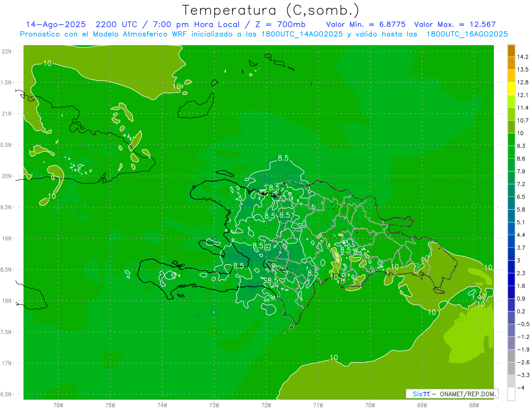Click the "Temperatura (C,somb.)" map title
The height and width of the screenshot is (411, 532).
click(x=271, y=10)
